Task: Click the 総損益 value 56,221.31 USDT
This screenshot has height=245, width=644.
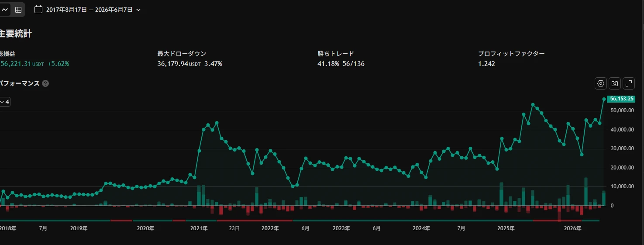Action: coord(22,64)
